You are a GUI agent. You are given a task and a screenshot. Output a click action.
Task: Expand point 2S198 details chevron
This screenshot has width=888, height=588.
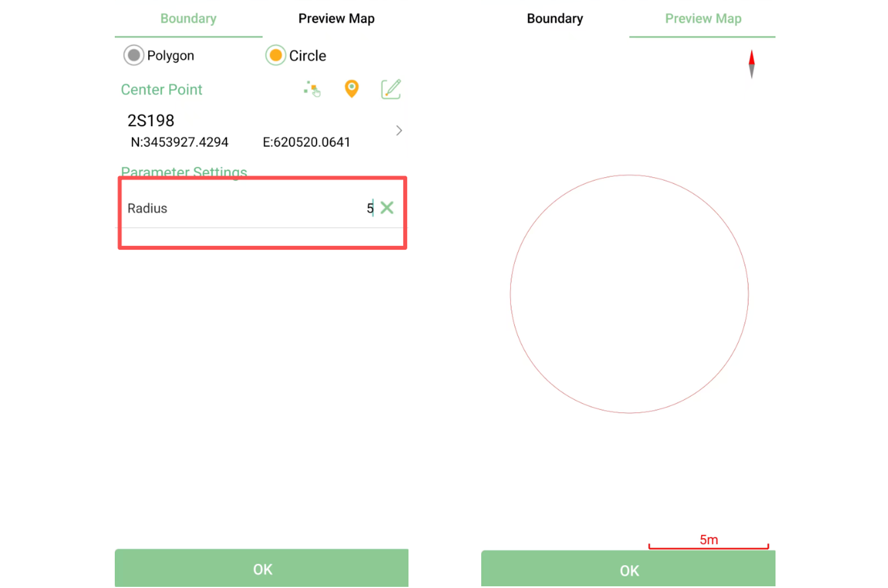[399, 131]
